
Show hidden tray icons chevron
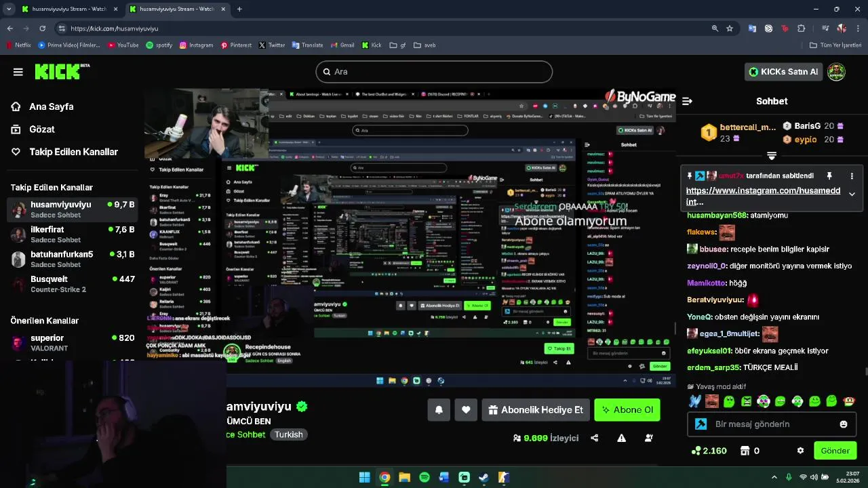(x=774, y=477)
